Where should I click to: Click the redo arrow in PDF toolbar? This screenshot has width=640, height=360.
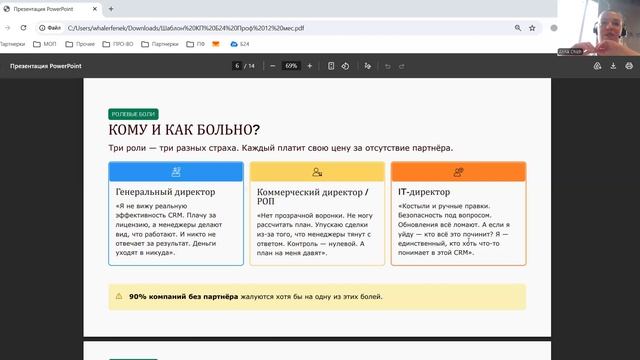[x=402, y=66]
